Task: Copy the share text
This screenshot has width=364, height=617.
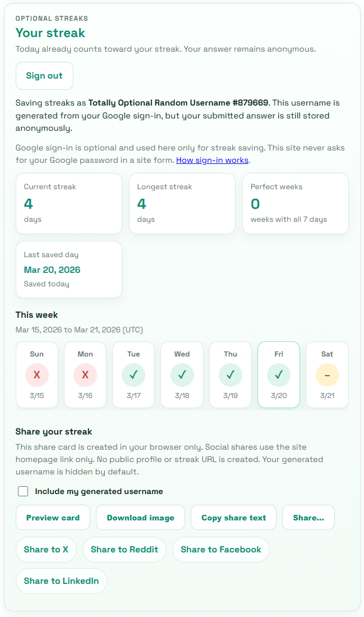Action: [233, 518]
